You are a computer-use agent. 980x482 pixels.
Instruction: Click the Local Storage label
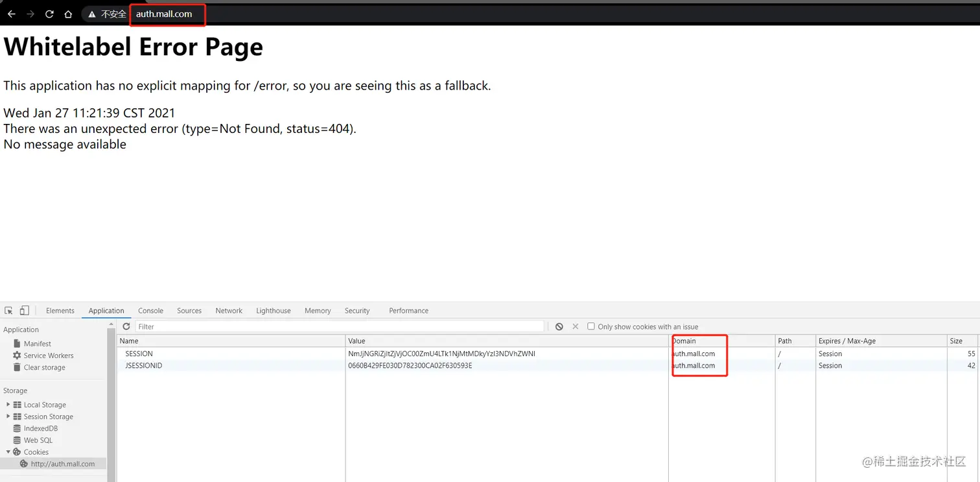click(x=45, y=405)
